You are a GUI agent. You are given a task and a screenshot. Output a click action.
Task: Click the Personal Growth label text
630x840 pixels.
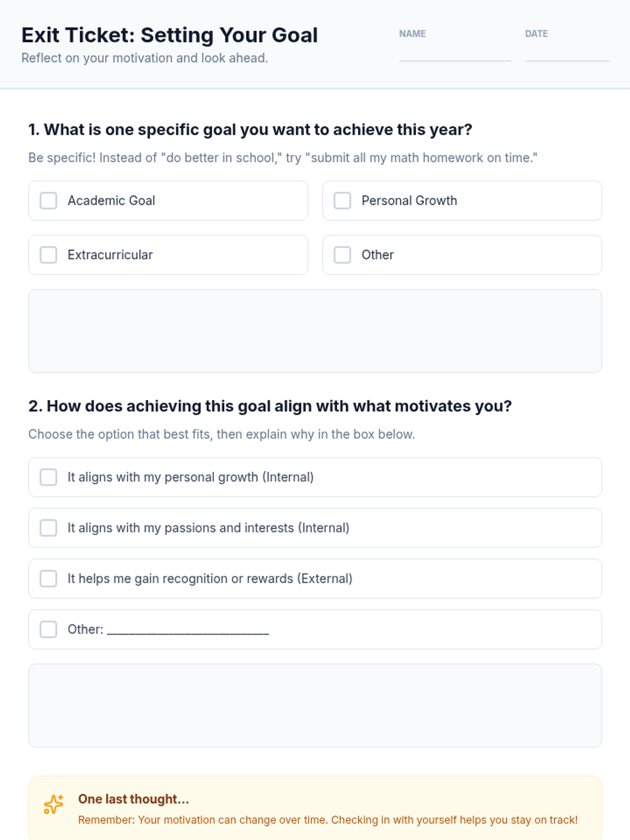click(x=409, y=201)
